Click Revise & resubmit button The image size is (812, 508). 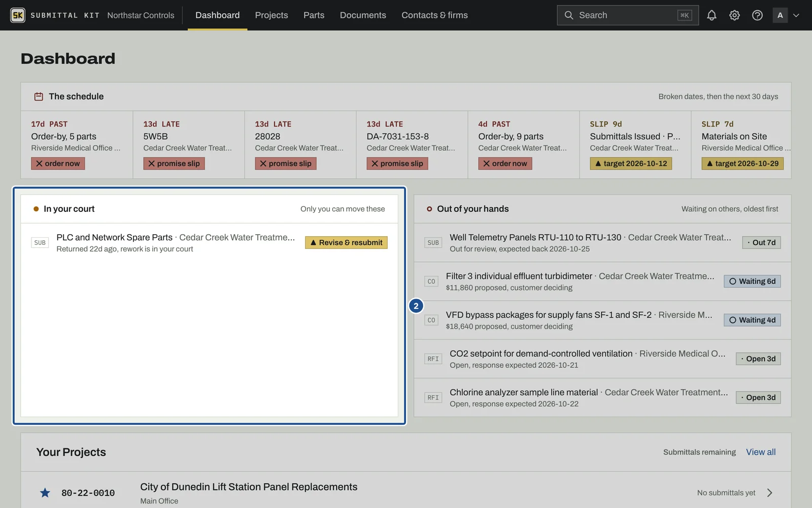[x=346, y=243]
